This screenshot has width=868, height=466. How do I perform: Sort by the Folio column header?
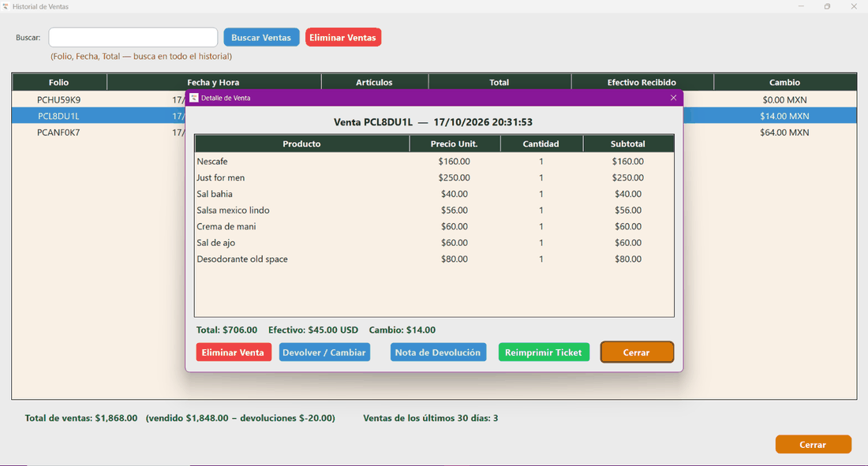(x=59, y=83)
